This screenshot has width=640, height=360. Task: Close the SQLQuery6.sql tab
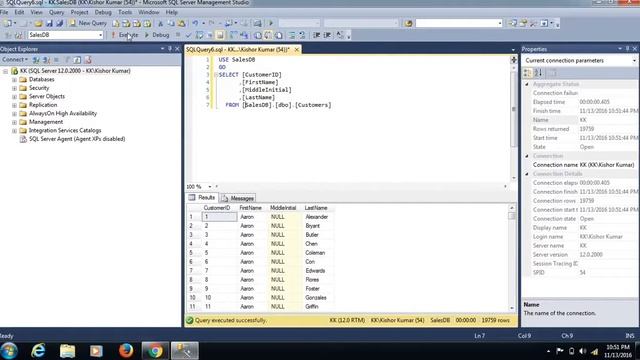(x=297, y=49)
